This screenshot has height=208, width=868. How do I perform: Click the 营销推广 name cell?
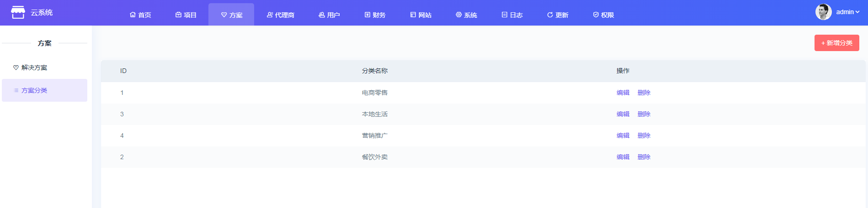coord(375,135)
